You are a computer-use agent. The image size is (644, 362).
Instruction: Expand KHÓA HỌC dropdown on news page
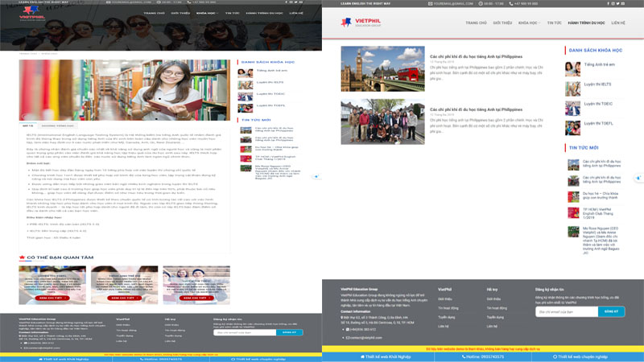pyautogui.click(x=529, y=23)
